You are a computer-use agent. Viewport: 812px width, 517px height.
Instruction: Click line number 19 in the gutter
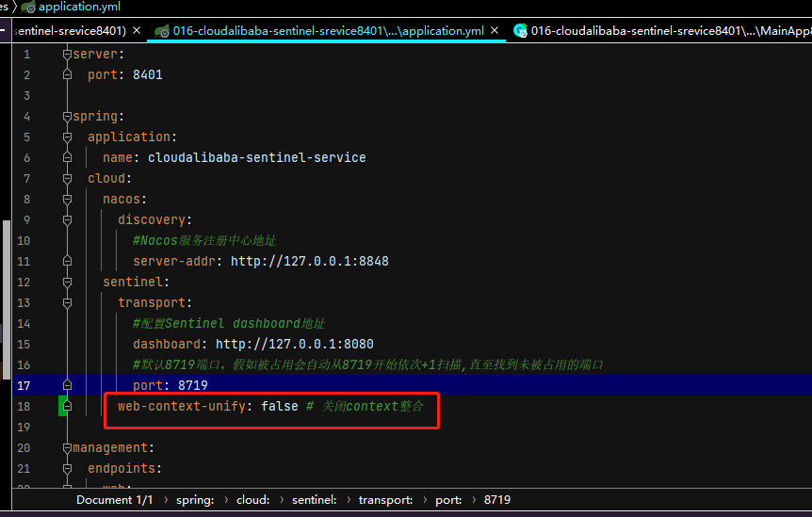click(x=24, y=427)
